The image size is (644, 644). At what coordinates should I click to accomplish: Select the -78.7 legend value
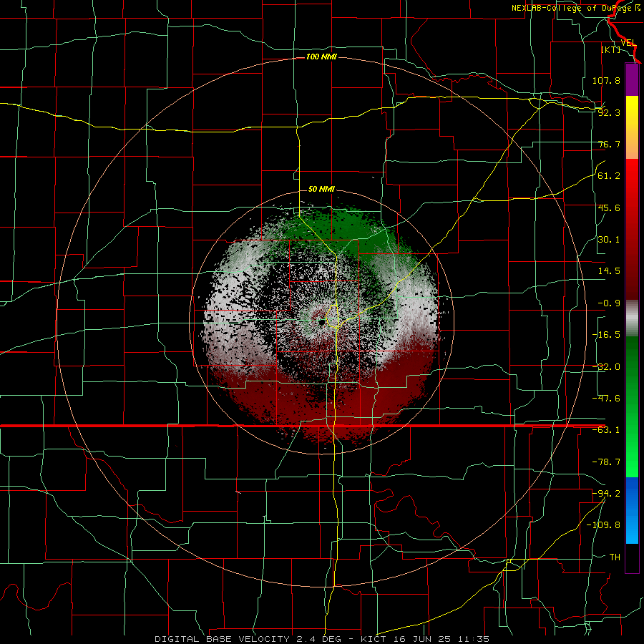coord(606,462)
